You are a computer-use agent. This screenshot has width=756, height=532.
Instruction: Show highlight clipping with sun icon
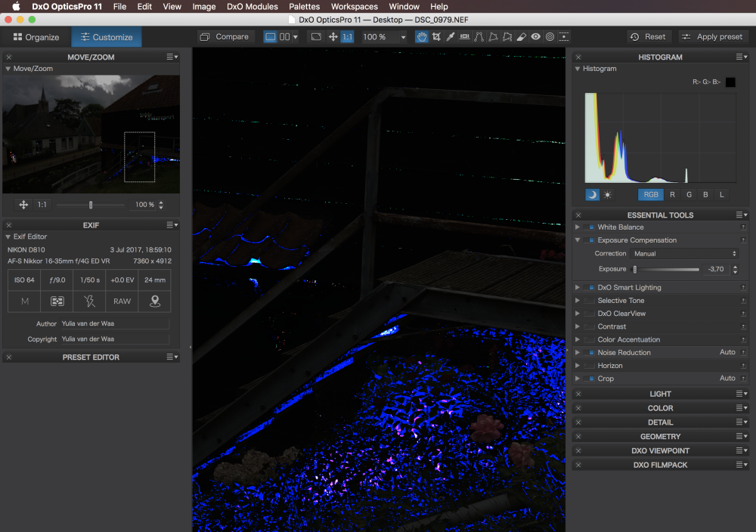point(608,195)
